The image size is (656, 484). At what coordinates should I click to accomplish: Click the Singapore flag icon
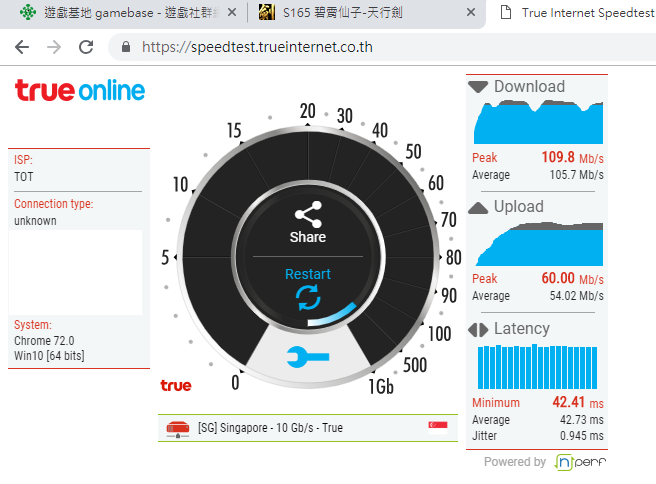tap(438, 427)
